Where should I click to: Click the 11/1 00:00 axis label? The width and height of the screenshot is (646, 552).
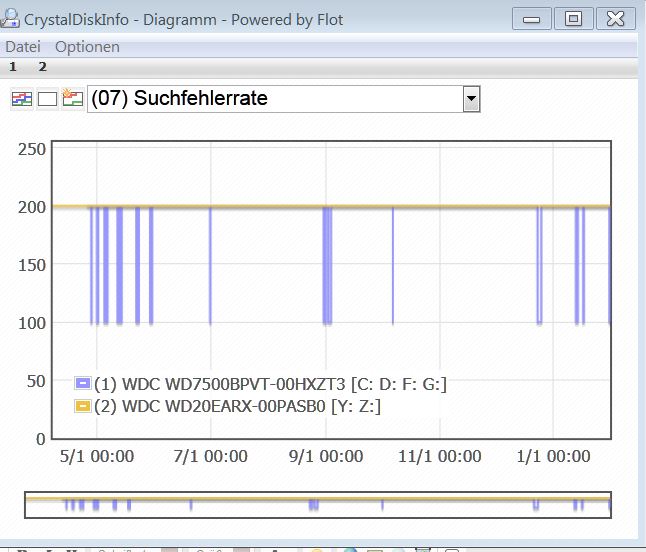(x=440, y=456)
